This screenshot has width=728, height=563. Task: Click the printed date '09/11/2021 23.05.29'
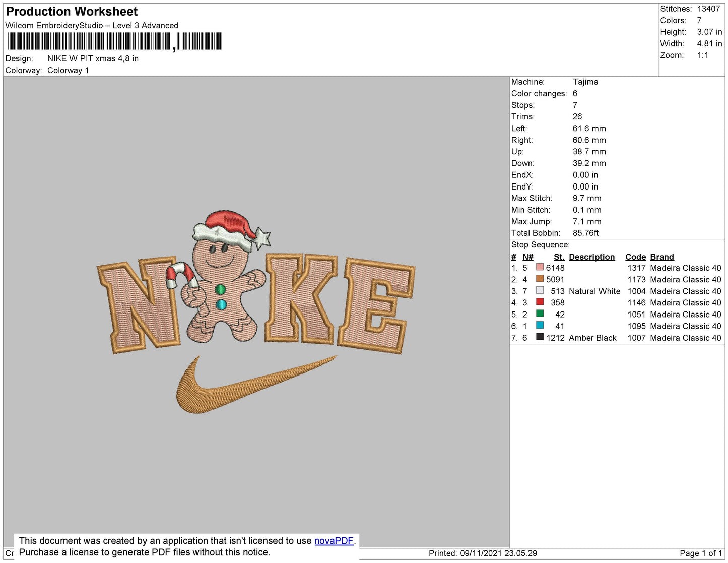click(x=498, y=553)
